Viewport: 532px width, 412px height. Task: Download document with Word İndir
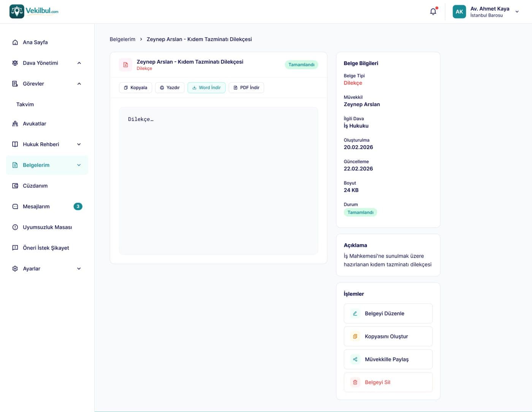[206, 87]
